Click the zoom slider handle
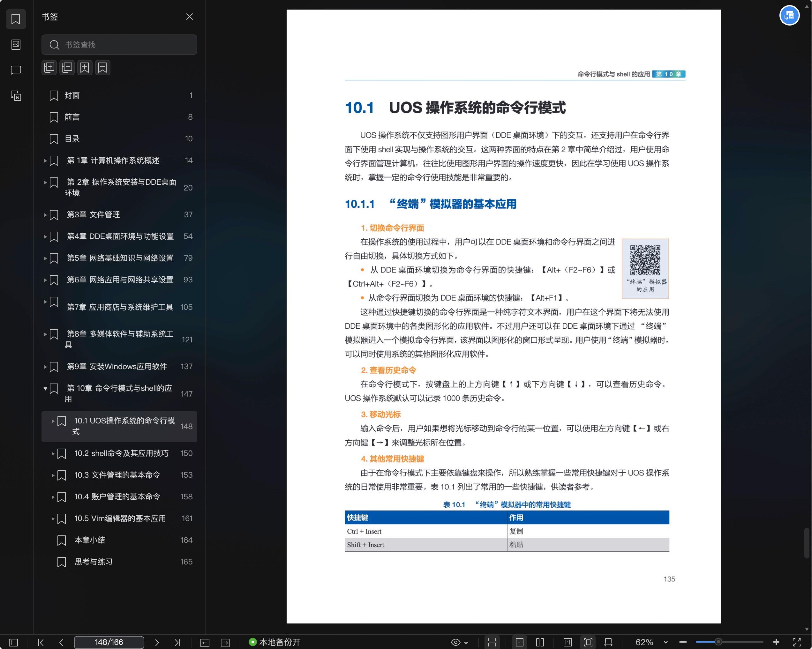This screenshot has height=649, width=812. pyautogui.click(x=718, y=642)
